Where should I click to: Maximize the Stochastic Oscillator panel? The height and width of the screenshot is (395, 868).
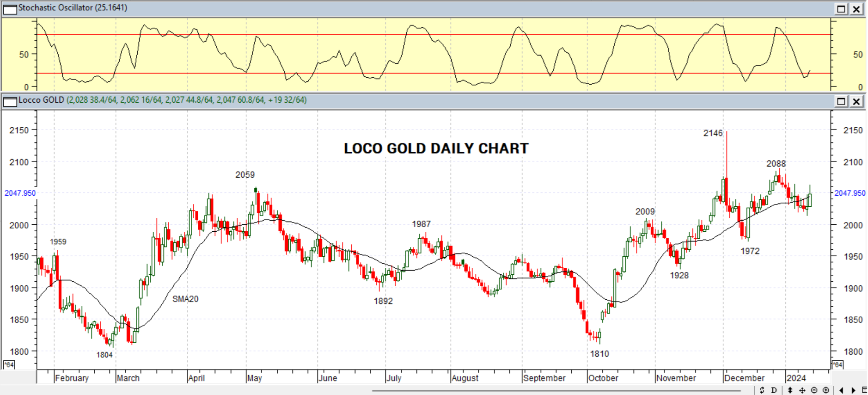click(x=841, y=9)
